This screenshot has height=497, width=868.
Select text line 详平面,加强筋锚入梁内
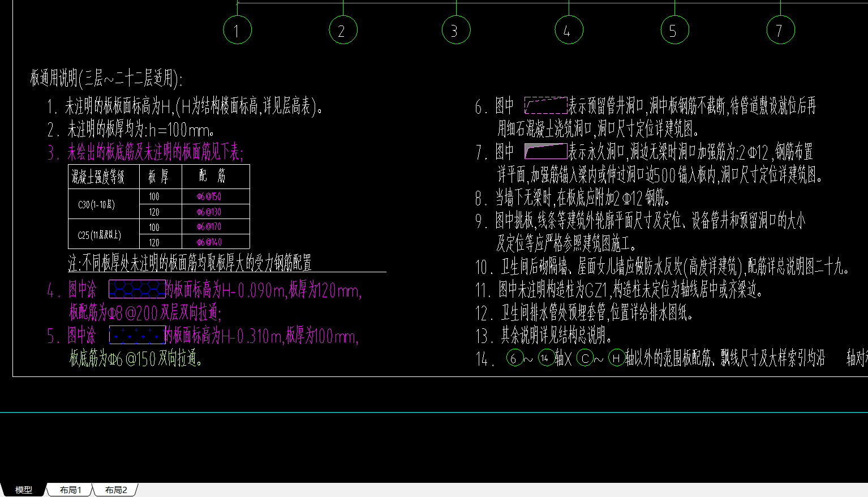[660, 175]
